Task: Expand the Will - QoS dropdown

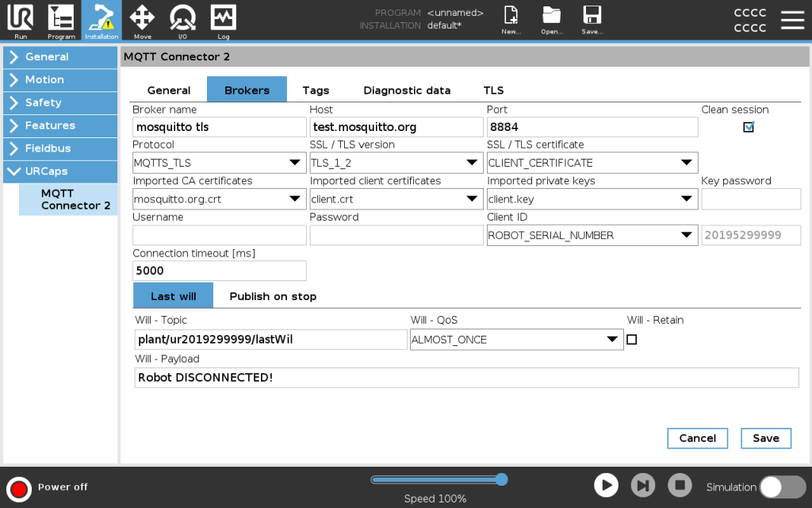Action: click(x=515, y=340)
